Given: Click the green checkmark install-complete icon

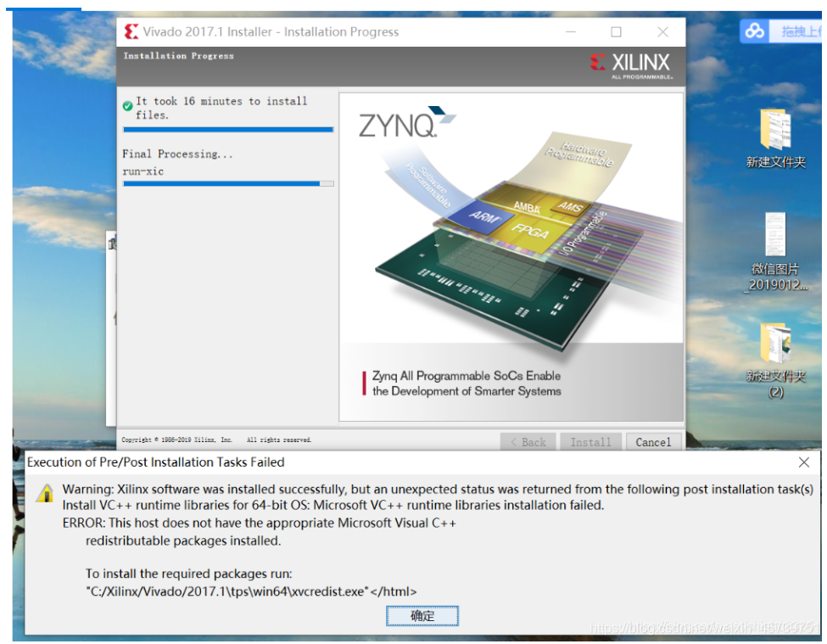Looking at the screenshot, I should (x=127, y=106).
